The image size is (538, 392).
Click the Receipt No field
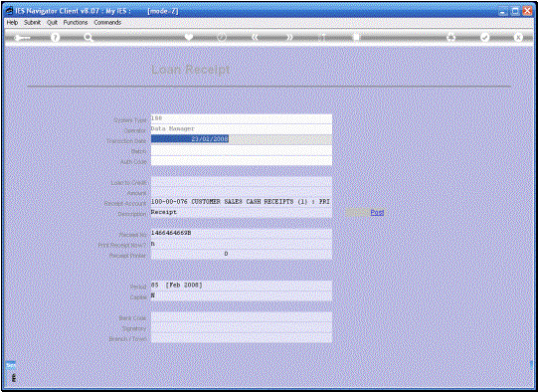coord(242,234)
